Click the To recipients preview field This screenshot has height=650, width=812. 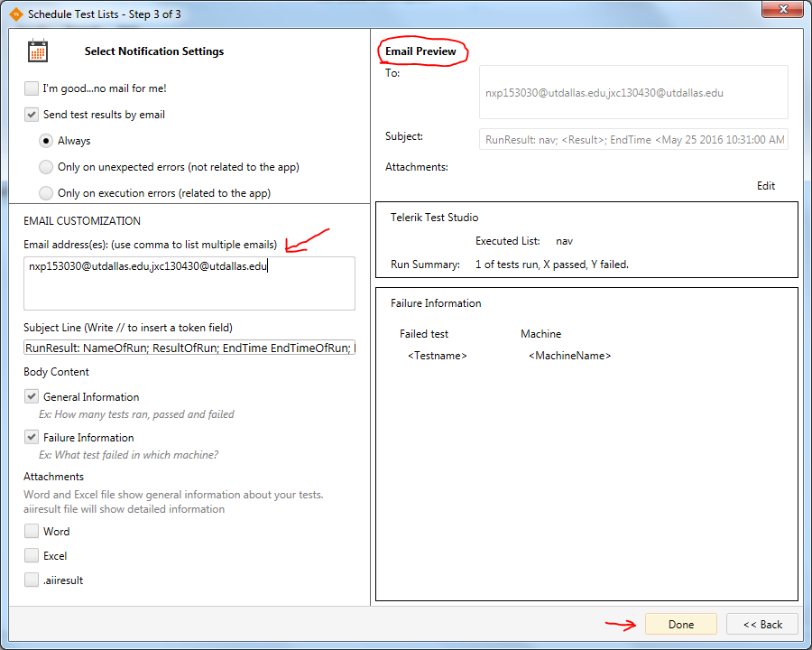(633, 92)
